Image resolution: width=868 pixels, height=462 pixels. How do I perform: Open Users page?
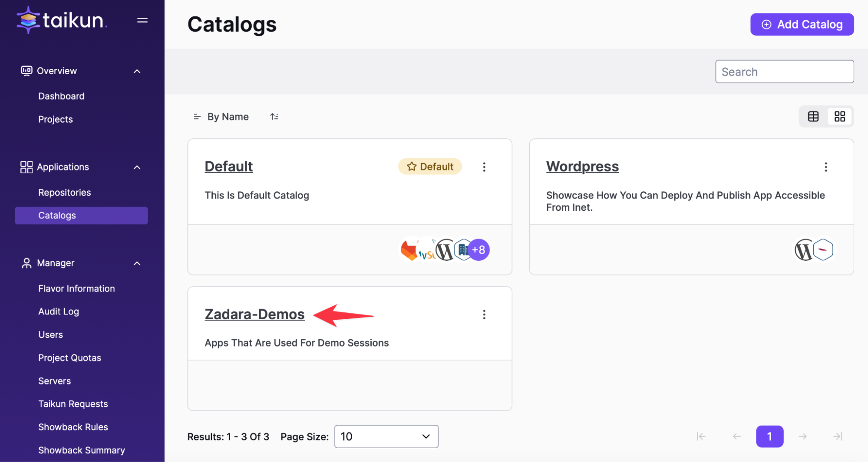50,335
